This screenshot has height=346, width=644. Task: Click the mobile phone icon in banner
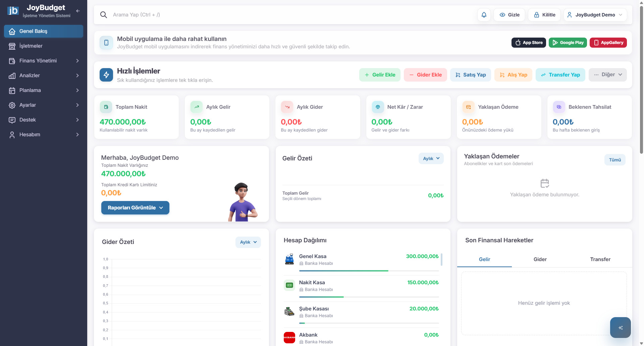click(x=106, y=43)
